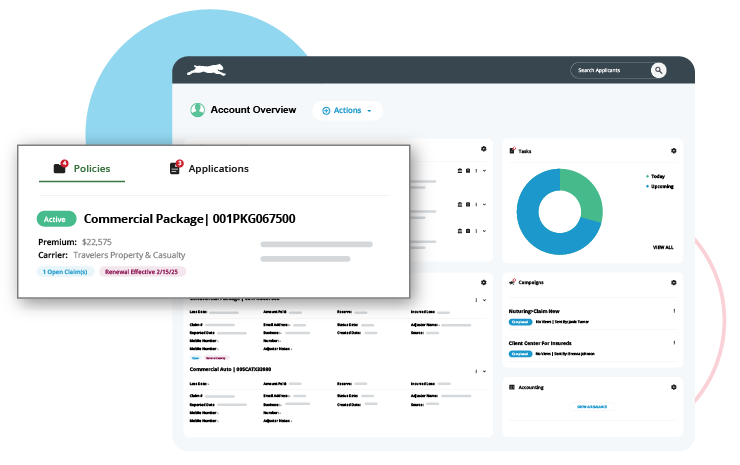
Task: Click the Campaigns megaphone icon
Action: point(513,283)
